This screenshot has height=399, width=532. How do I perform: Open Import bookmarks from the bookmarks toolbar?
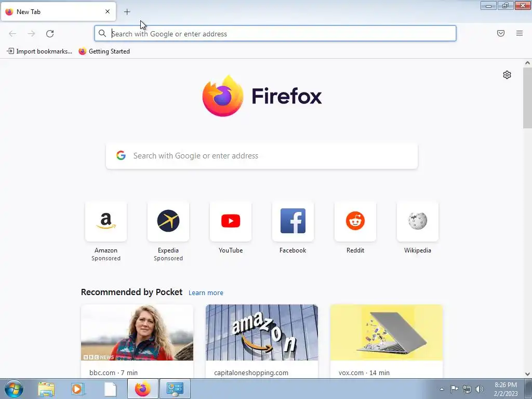[39, 51]
